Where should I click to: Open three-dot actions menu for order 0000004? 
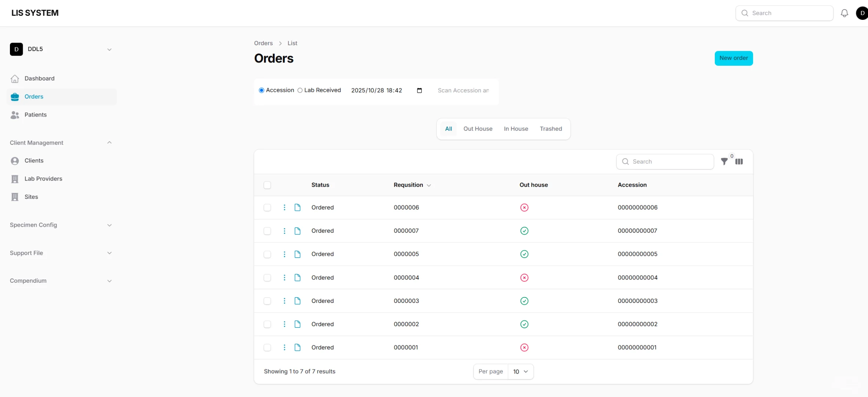284,278
